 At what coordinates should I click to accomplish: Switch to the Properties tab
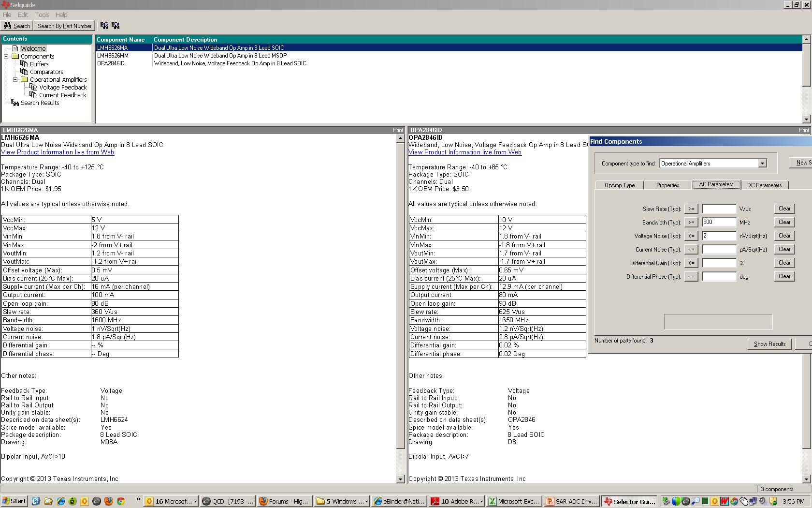[667, 185]
